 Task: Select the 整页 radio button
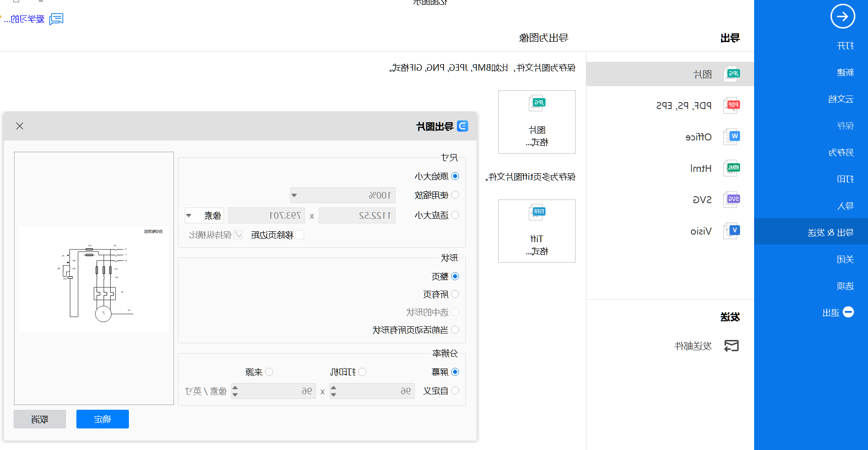click(455, 276)
